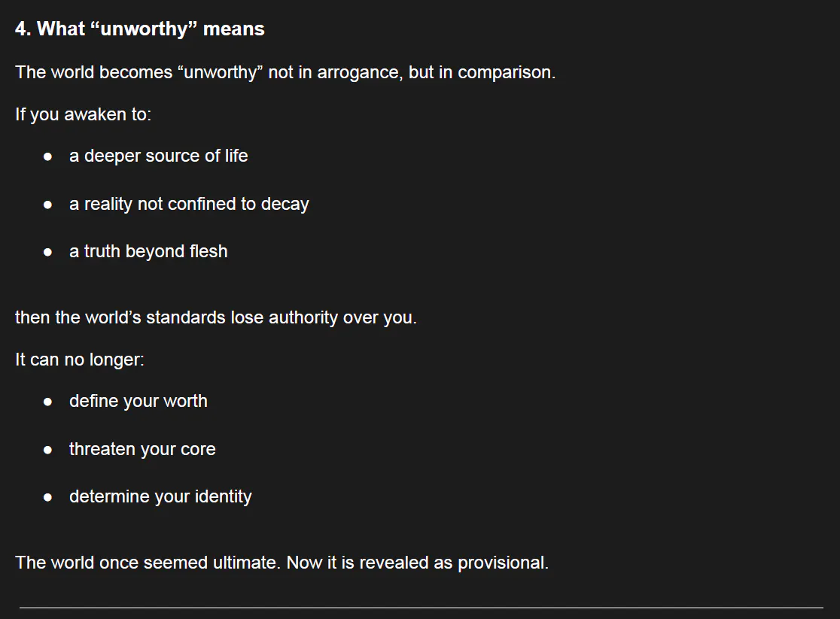
Task: Click the bullet dot before "a truth beyond flesh"
Action: pyautogui.click(x=48, y=252)
